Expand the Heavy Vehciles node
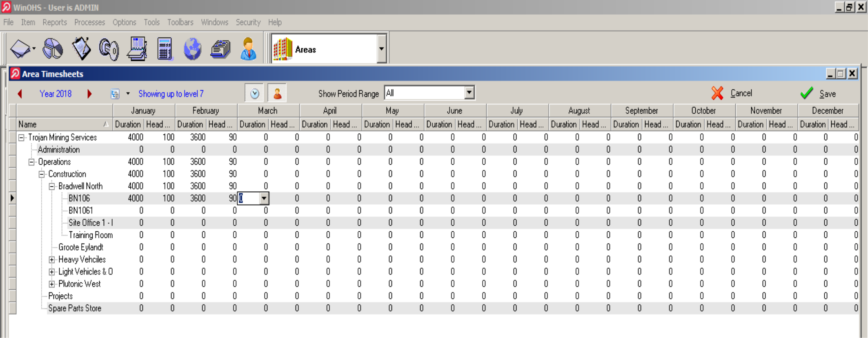The image size is (868, 338). click(x=52, y=260)
